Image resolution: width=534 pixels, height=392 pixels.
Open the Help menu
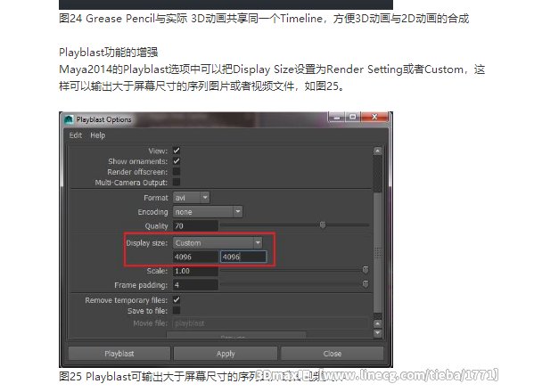tap(98, 135)
